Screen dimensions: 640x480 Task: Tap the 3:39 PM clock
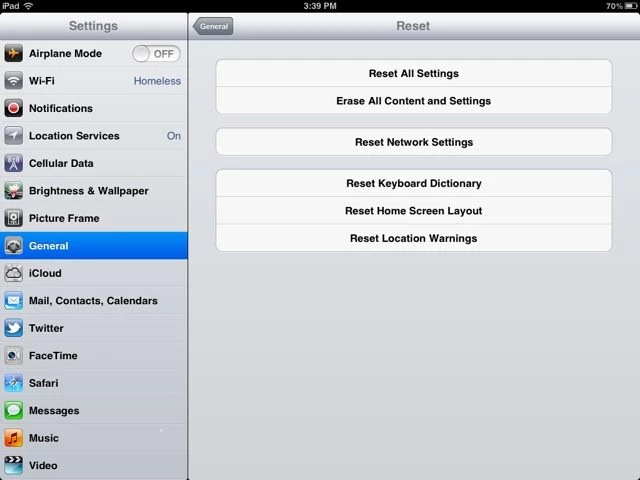coord(320,6)
